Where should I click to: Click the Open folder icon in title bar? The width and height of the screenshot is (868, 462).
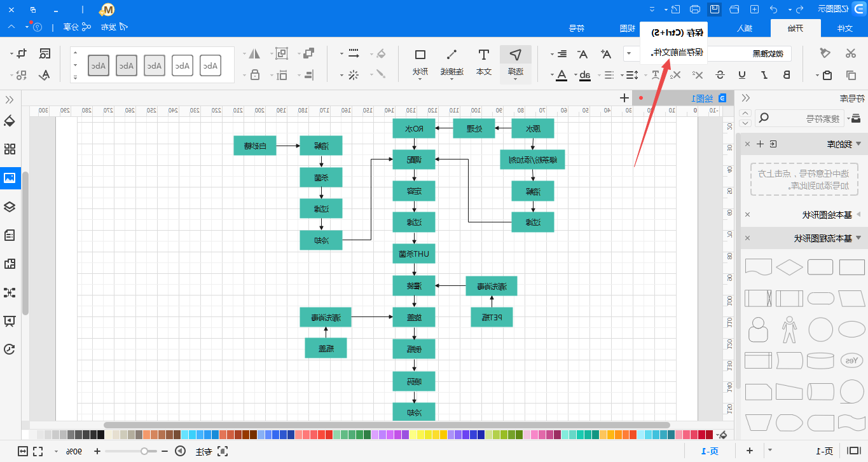(x=734, y=9)
